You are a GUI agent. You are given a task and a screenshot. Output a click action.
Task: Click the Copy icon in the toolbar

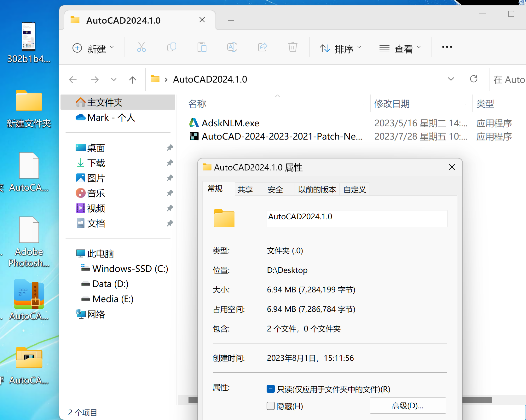pyautogui.click(x=172, y=47)
